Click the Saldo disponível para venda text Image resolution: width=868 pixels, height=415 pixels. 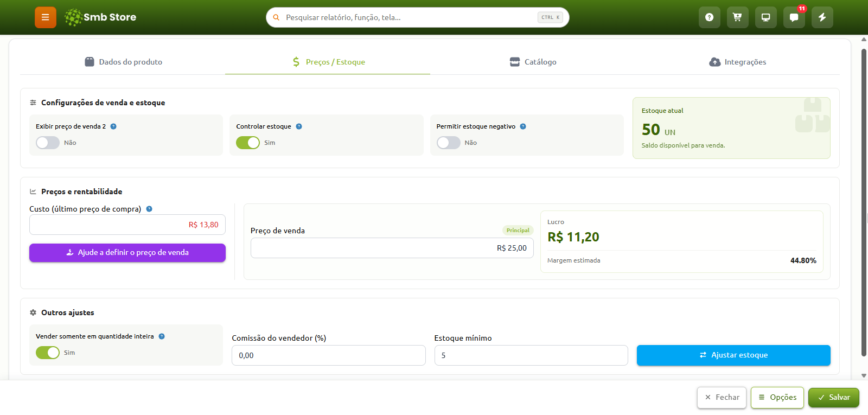point(683,145)
